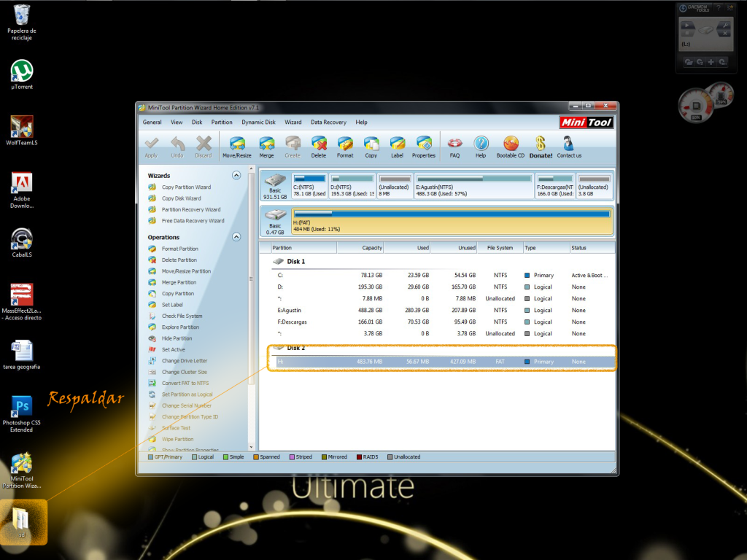This screenshot has width=747, height=560.
Task: Select H:(FAT) block in disk map
Action: 452,221
